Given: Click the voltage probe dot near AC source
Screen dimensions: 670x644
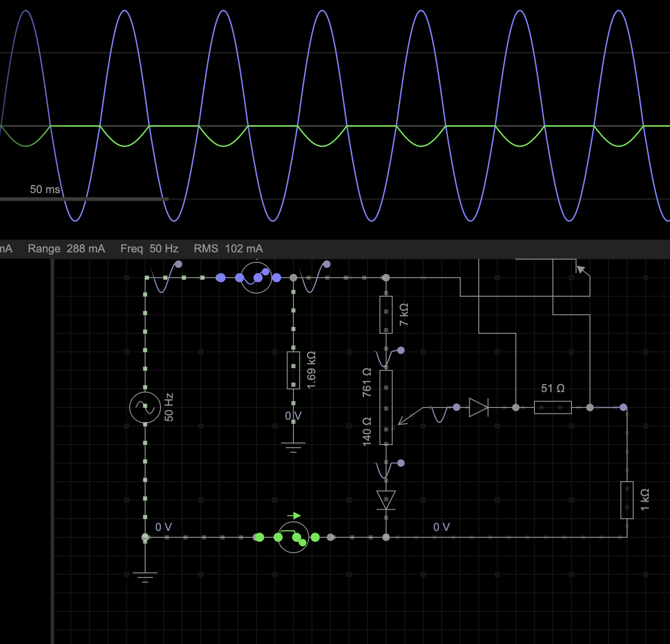Looking at the screenshot, I should coord(179,264).
